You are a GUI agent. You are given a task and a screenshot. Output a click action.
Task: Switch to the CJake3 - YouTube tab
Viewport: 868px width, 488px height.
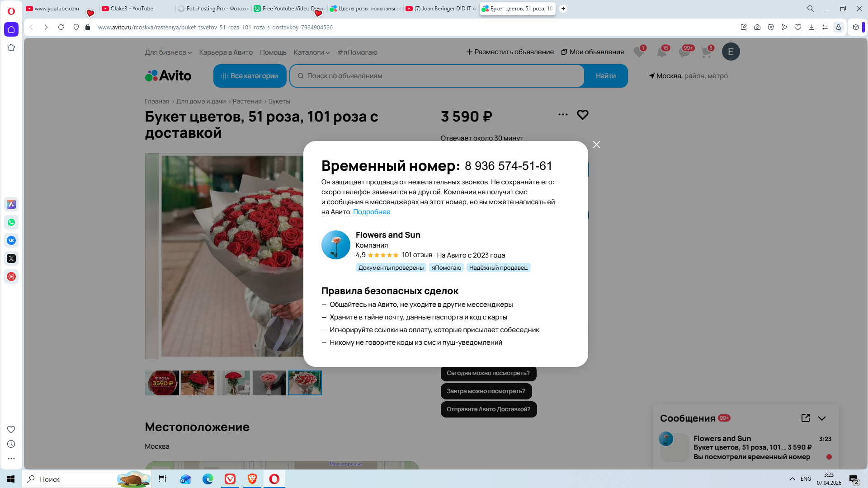pyautogui.click(x=132, y=9)
